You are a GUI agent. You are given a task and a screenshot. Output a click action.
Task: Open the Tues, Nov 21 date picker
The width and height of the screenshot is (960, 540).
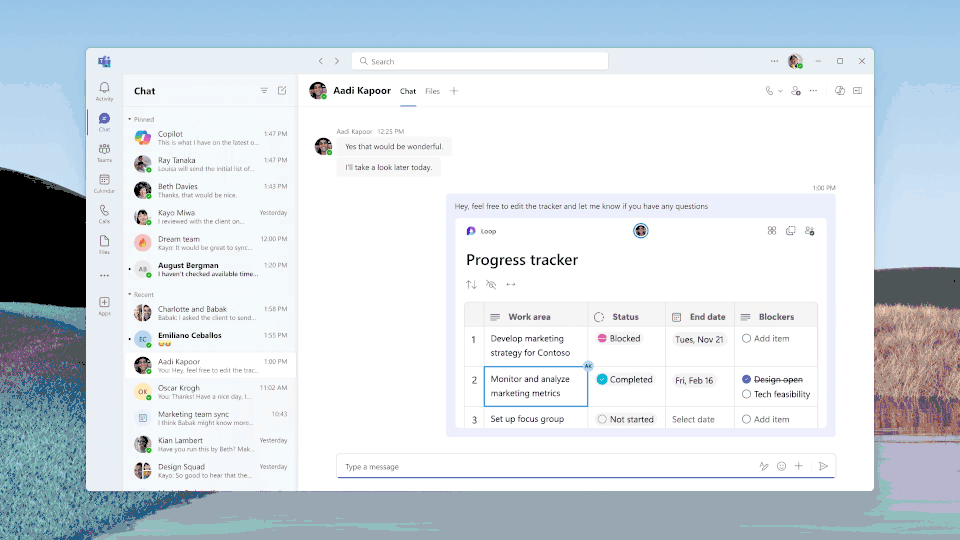pos(699,339)
